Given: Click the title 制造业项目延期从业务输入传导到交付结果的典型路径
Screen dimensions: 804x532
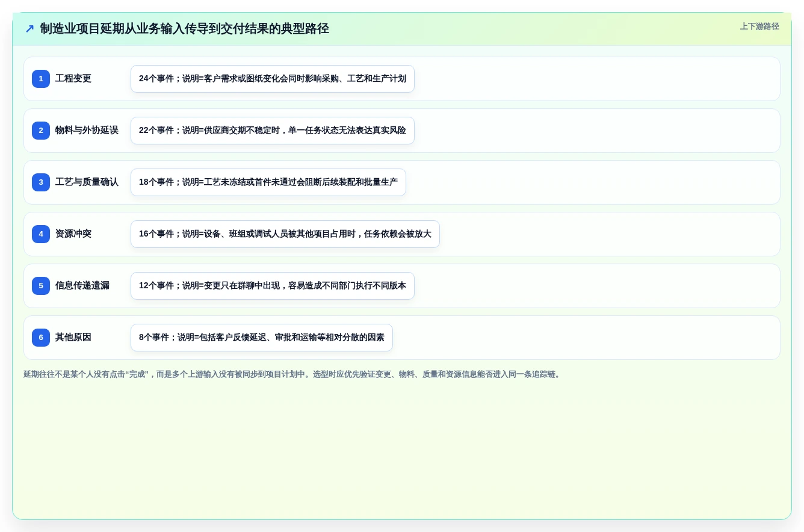Looking at the screenshot, I should click(185, 29).
